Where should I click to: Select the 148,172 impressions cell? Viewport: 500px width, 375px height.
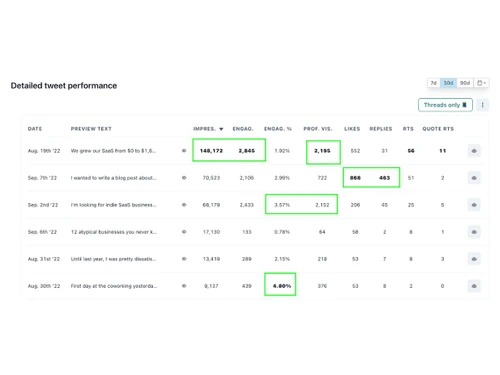click(211, 151)
